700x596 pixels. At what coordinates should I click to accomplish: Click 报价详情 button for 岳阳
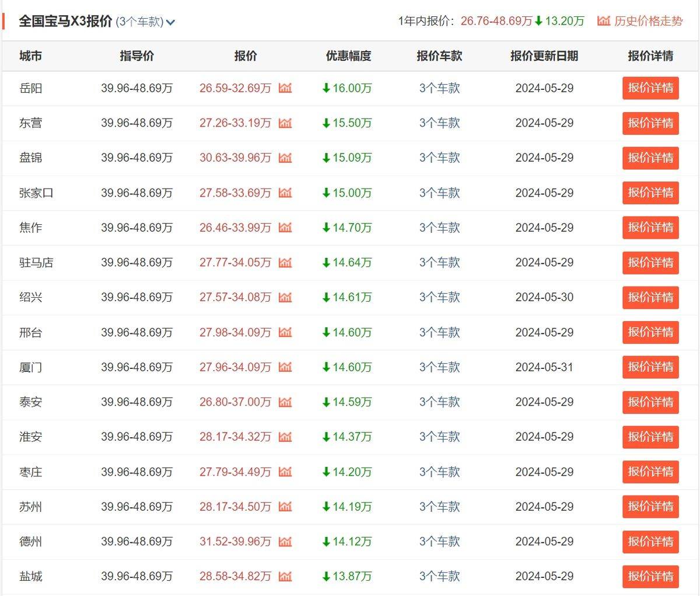pos(650,88)
